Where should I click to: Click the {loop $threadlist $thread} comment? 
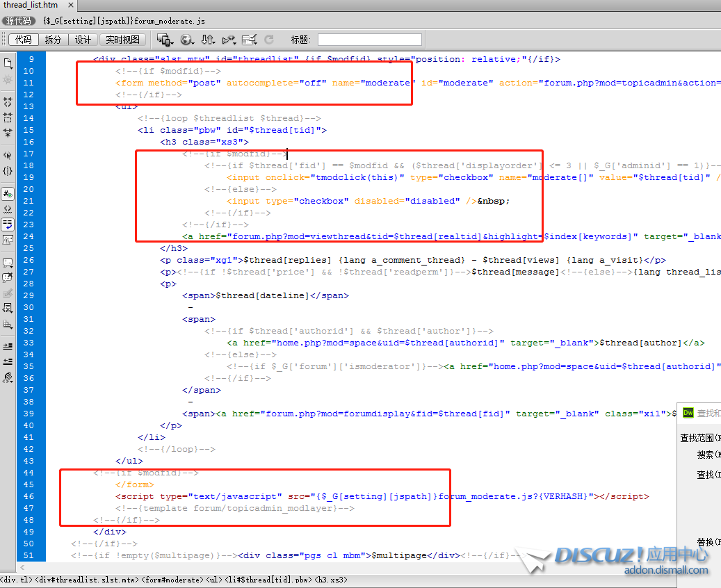(229, 118)
